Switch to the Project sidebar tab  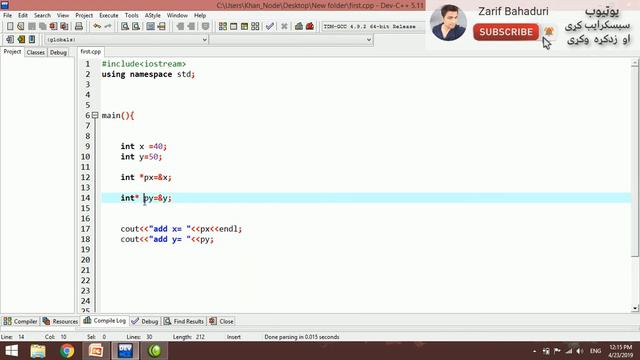tap(12, 52)
